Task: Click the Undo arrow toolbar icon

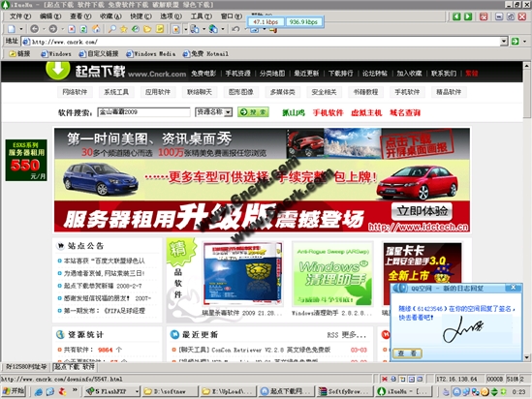Action: pyautogui.click(x=235, y=29)
